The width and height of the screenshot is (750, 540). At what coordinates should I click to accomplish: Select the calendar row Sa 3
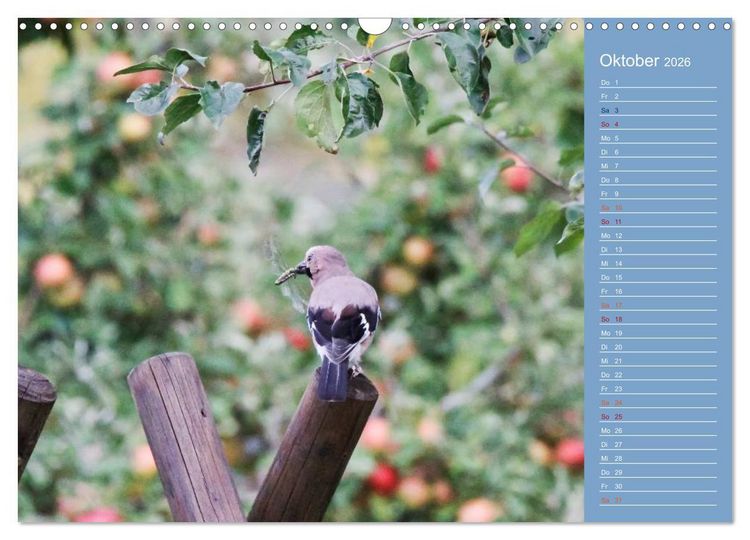[658, 110]
